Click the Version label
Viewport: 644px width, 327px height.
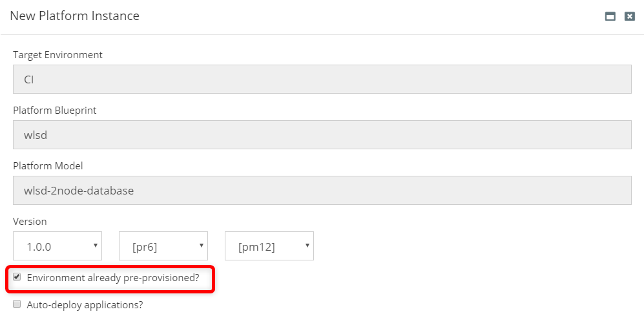30,222
